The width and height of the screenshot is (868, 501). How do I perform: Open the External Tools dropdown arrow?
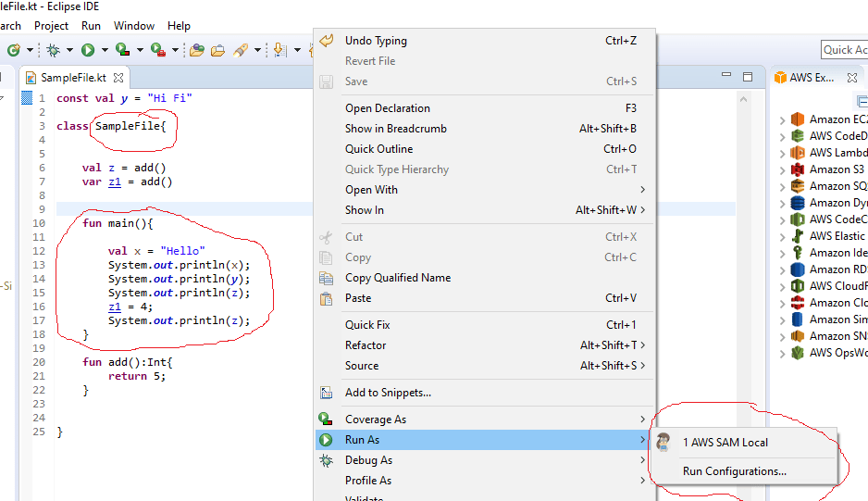[176, 50]
